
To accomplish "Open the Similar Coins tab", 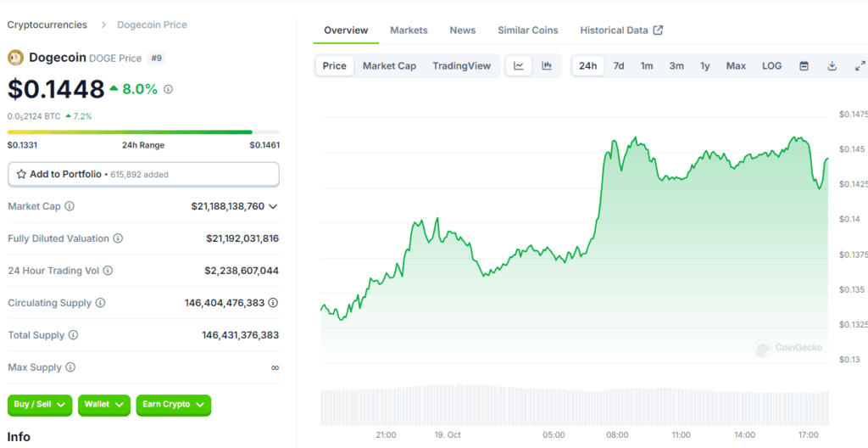I will [527, 31].
